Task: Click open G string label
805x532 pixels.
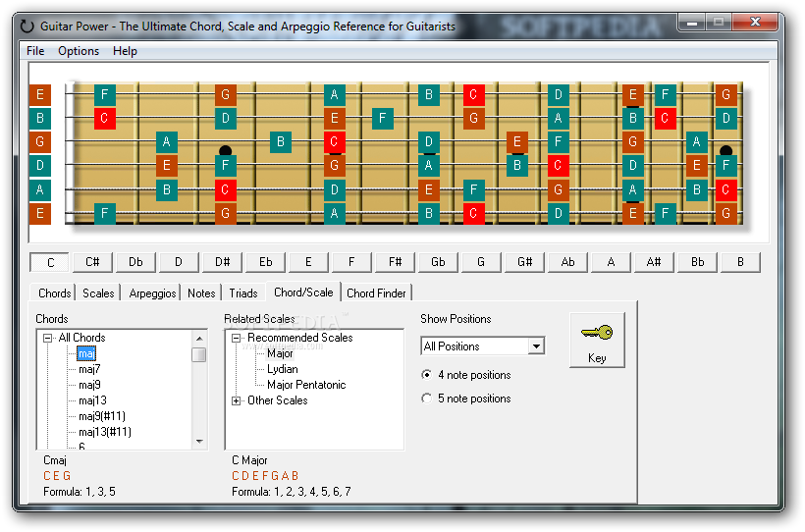Action: (x=40, y=141)
